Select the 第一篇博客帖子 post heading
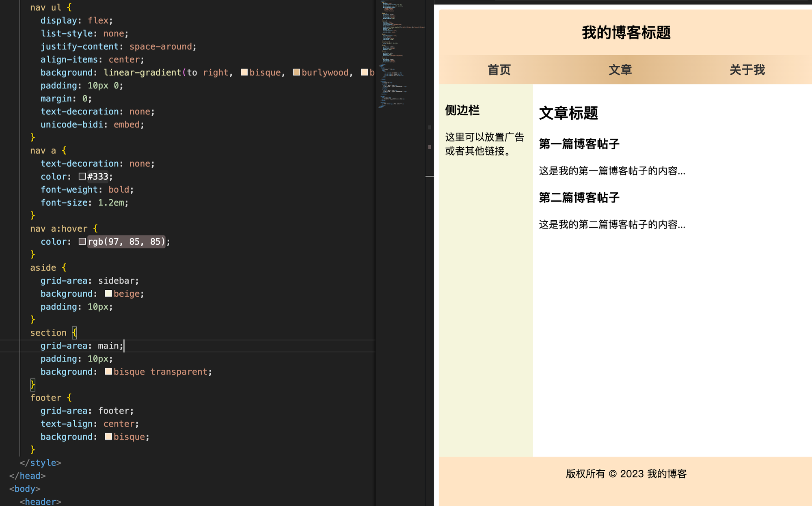Viewport: 812px width, 506px height. [579, 144]
